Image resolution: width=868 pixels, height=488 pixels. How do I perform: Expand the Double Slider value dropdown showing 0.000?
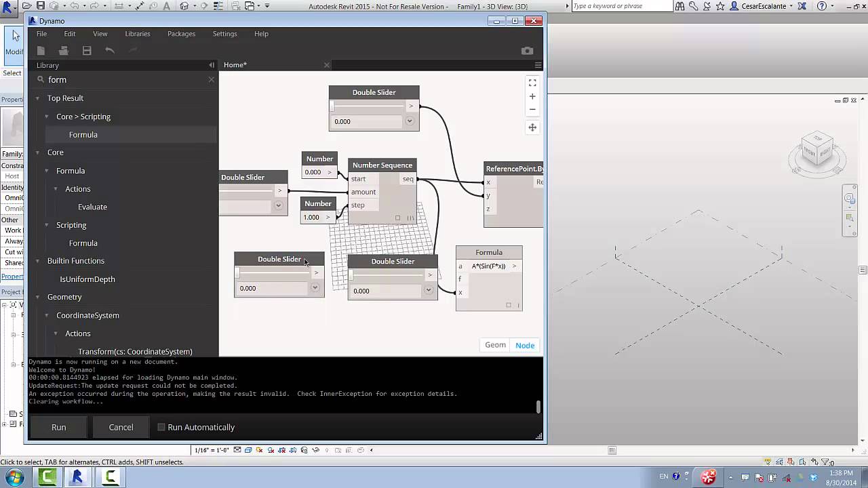[x=410, y=121]
